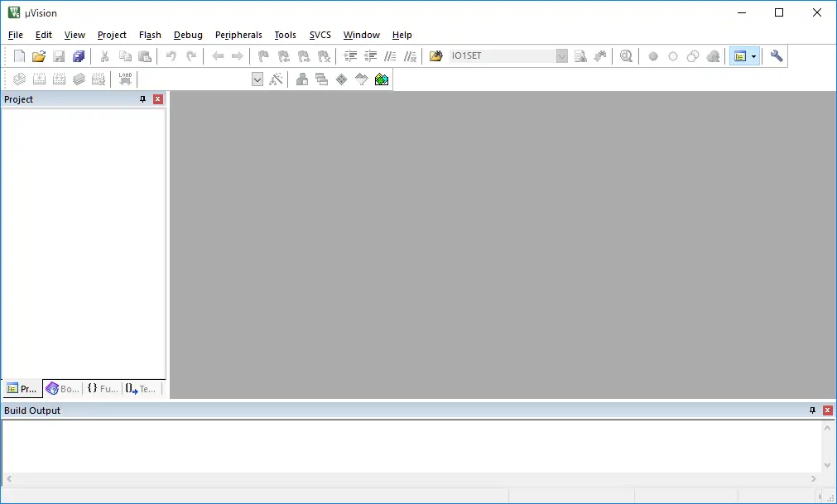Click the Kill All Breakpoints icon
Image resolution: width=837 pixels, height=504 pixels.
[x=713, y=56]
